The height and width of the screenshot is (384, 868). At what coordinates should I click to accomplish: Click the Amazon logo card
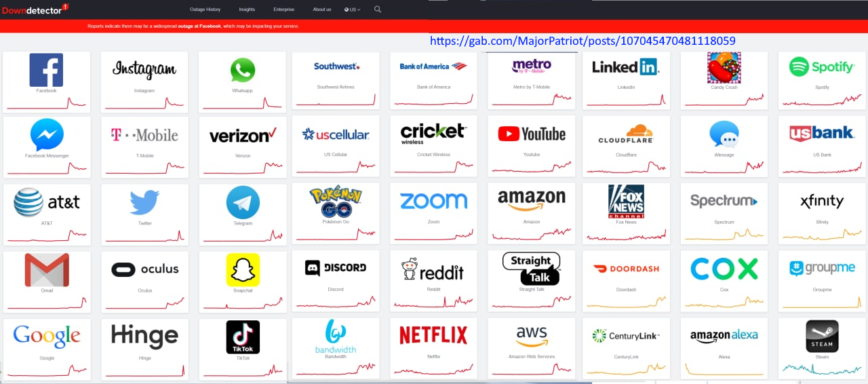click(x=532, y=212)
